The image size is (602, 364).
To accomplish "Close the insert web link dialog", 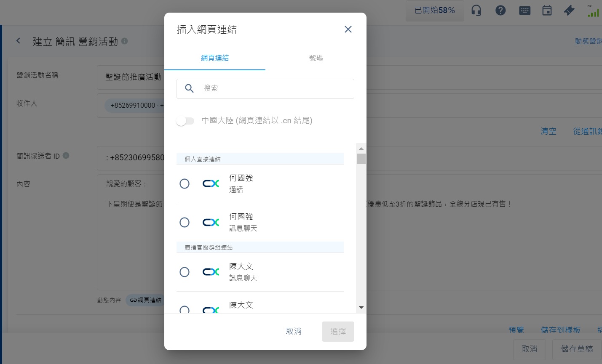I will pos(348,29).
